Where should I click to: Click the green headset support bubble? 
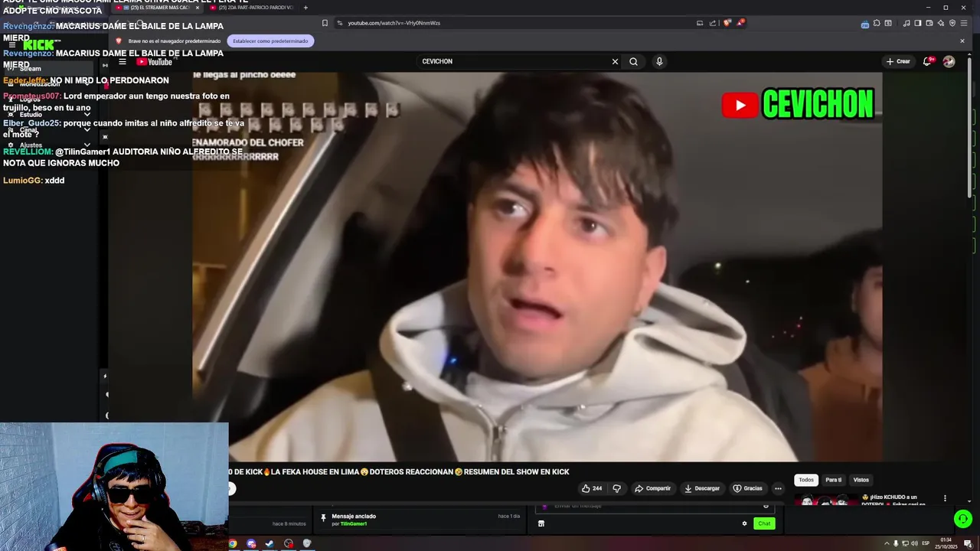(x=963, y=519)
